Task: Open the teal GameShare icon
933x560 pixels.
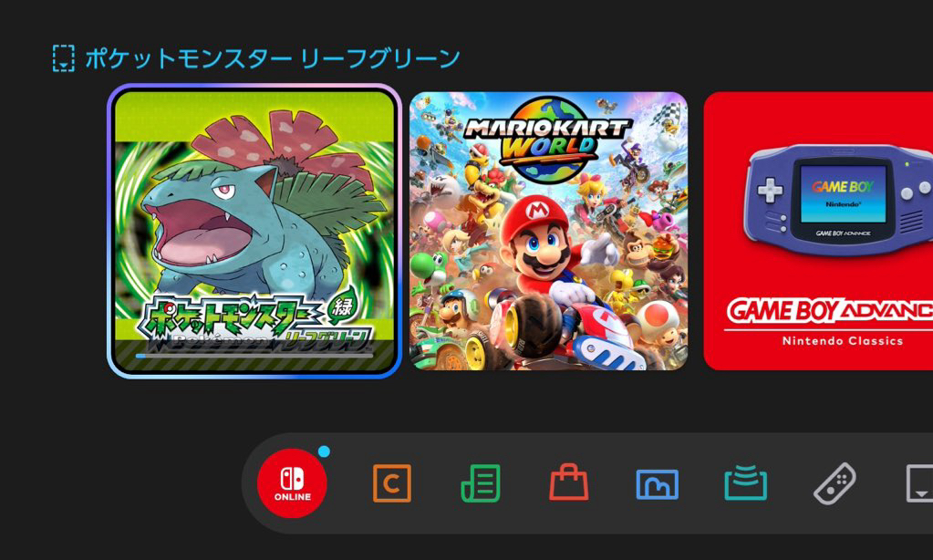Action: 745,482
